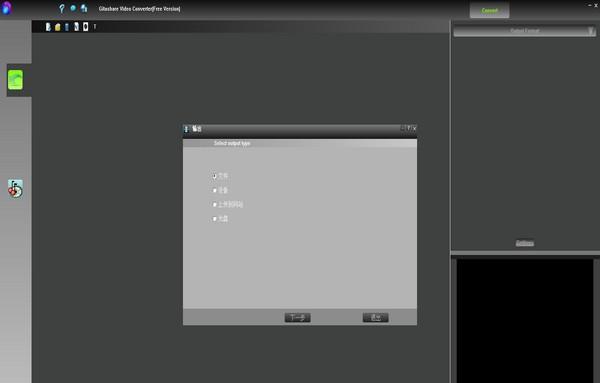Image resolution: width=600 pixels, height=383 pixels.
Task: Click the round cyan icon beside the help icon
Action: point(73,8)
